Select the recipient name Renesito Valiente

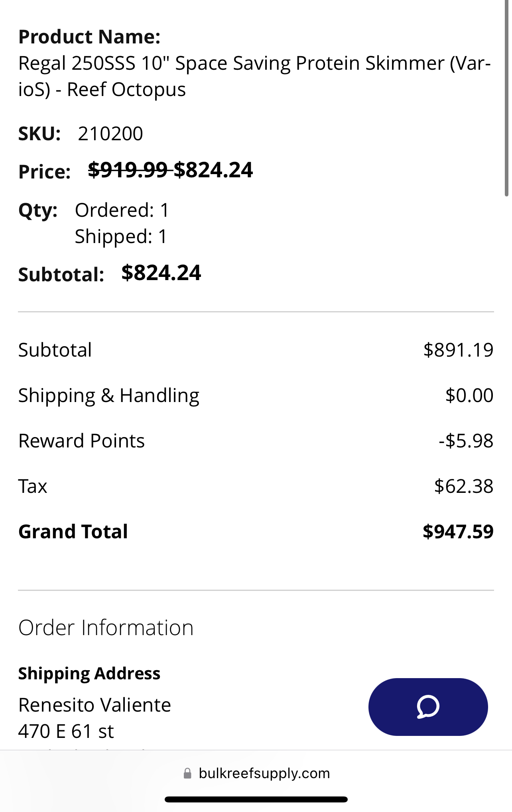point(95,705)
